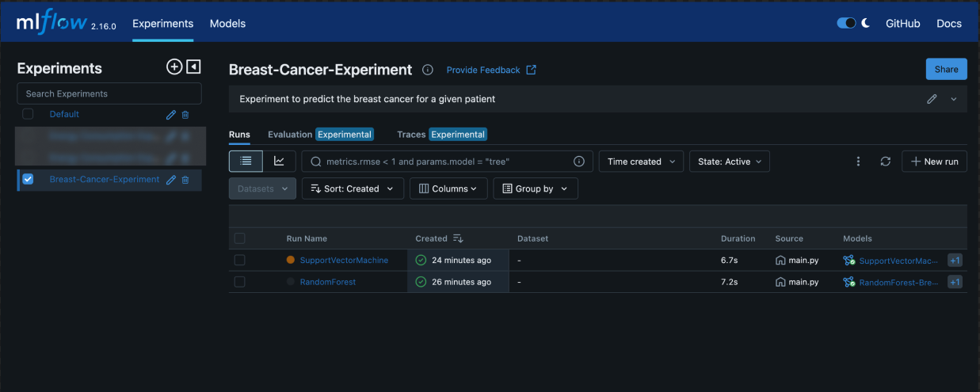Check the SupportVectorMachine run checkbox
980x392 pixels.
[x=240, y=261]
